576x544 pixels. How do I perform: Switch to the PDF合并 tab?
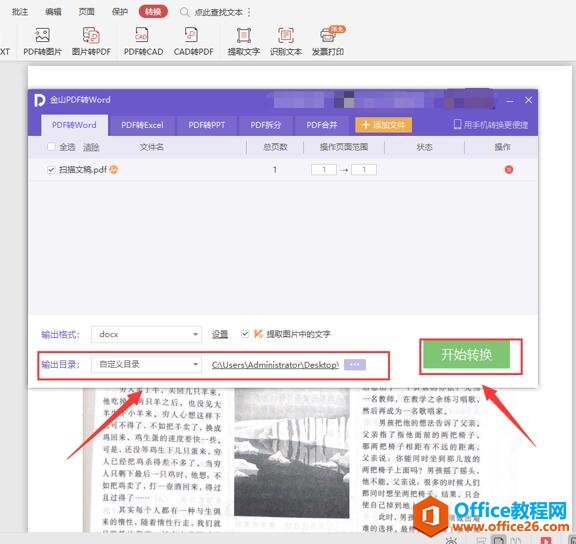pyautogui.click(x=322, y=125)
